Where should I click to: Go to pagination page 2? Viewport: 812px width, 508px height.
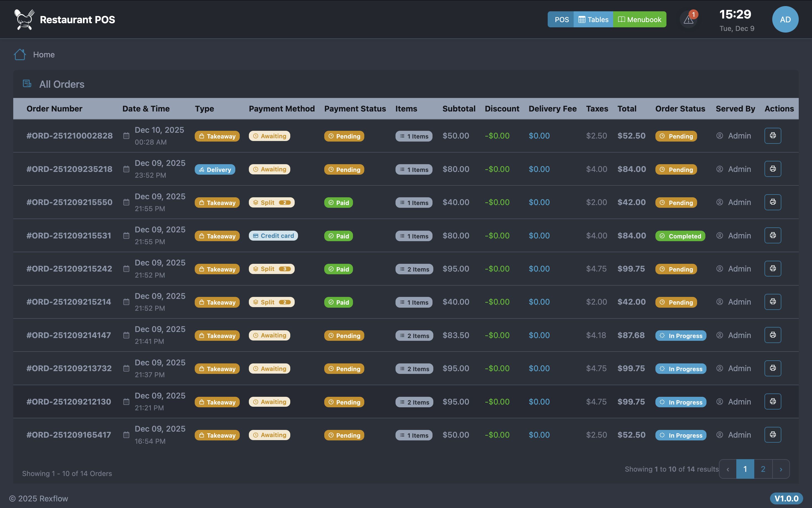[x=763, y=469]
